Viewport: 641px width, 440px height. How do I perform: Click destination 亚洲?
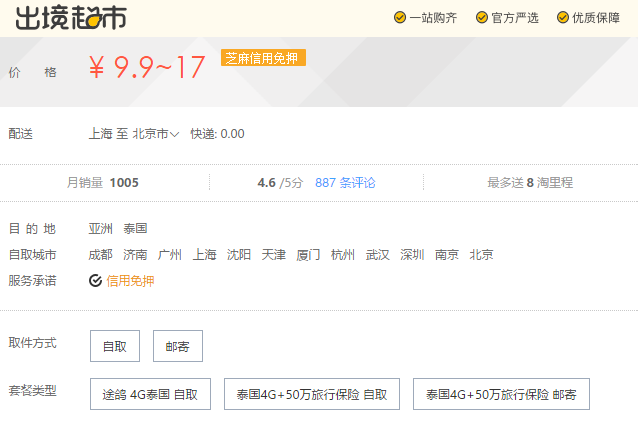click(x=101, y=228)
